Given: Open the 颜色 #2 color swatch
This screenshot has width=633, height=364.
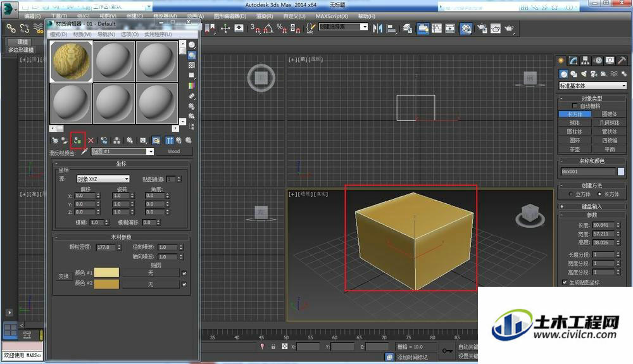Looking at the screenshot, I should click(106, 284).
